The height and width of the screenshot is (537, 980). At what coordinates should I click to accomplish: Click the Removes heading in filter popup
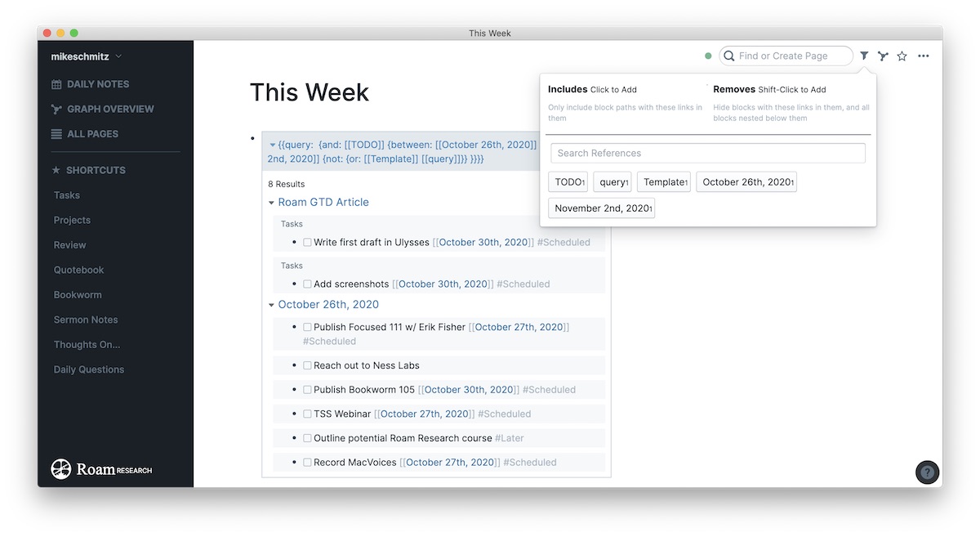coord(734,90)
